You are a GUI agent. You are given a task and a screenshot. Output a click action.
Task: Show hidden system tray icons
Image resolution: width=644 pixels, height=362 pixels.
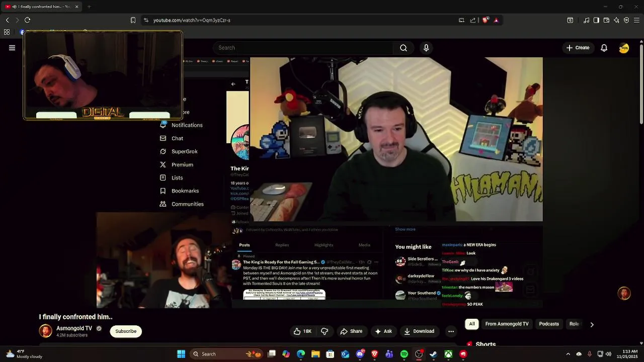pyautogui.click(x=568, y=354)
